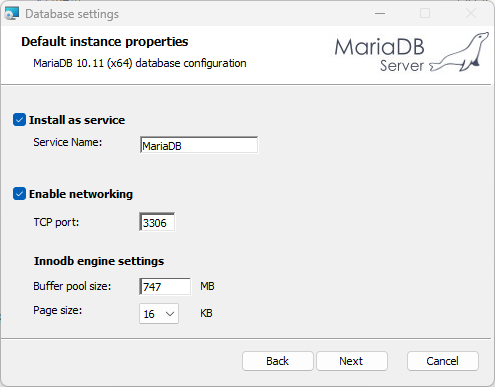
Task: Select the Buffer pool size input box
Action: pos(165,286)
